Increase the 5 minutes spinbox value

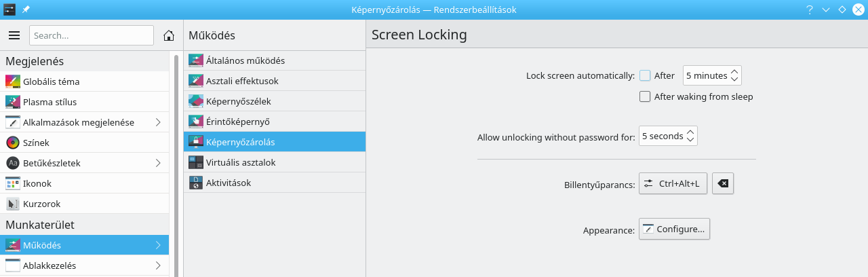pos(735,71)
